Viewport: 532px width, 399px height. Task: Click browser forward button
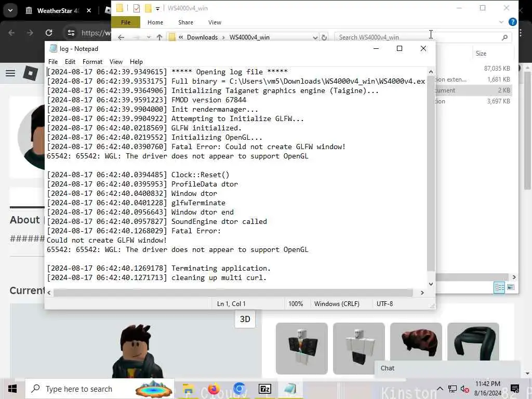point(30,33)
